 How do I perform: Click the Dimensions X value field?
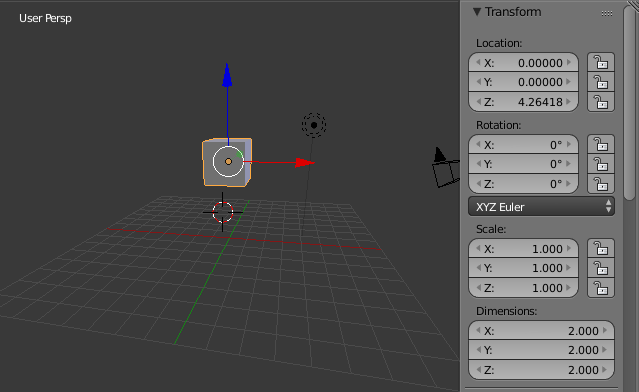[541, 330]
